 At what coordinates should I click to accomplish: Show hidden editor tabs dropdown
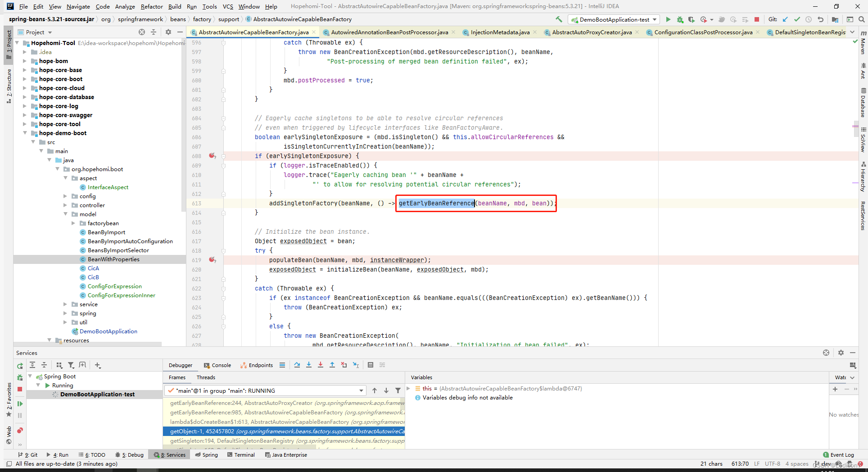[x=852, y=32]
